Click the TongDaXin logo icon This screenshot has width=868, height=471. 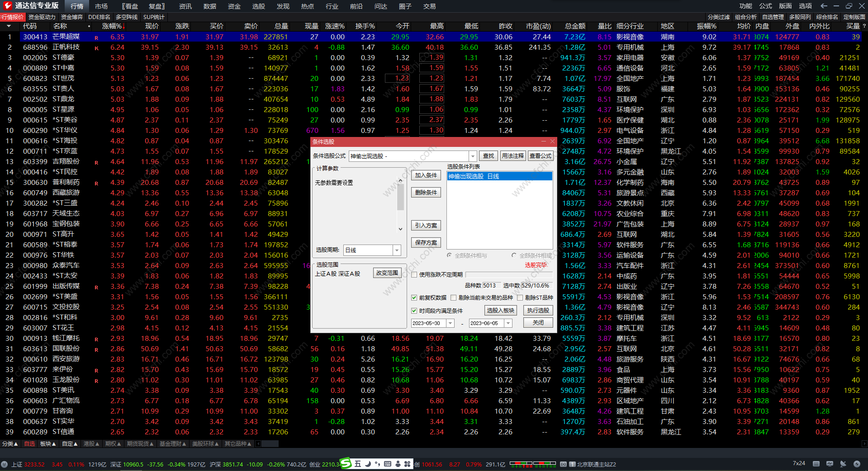[x=8, y=6]
